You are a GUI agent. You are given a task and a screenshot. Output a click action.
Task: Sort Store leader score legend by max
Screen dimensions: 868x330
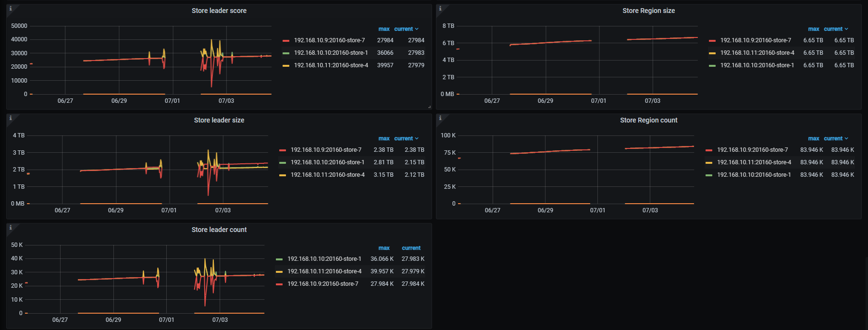click(x=384, y=29)
